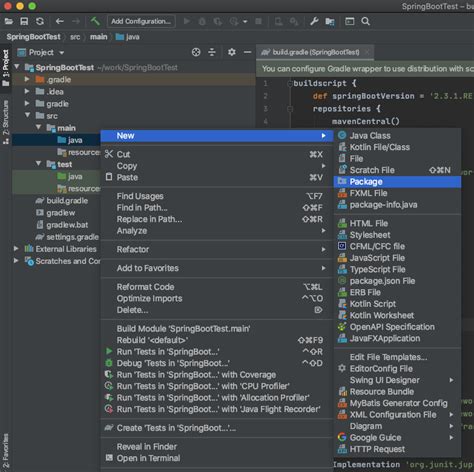
Task: Choose Paste in context menu
Action: tap(217, 177)
